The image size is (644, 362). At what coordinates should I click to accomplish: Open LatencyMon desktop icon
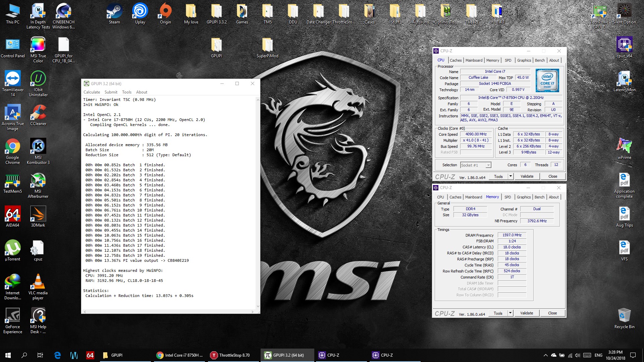(625, 81)
